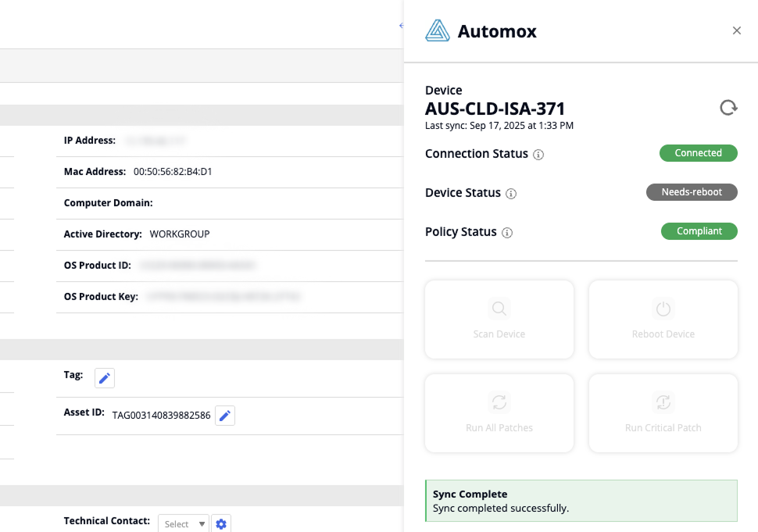Open Technical Contact gear settings

(x=221, y=524)
